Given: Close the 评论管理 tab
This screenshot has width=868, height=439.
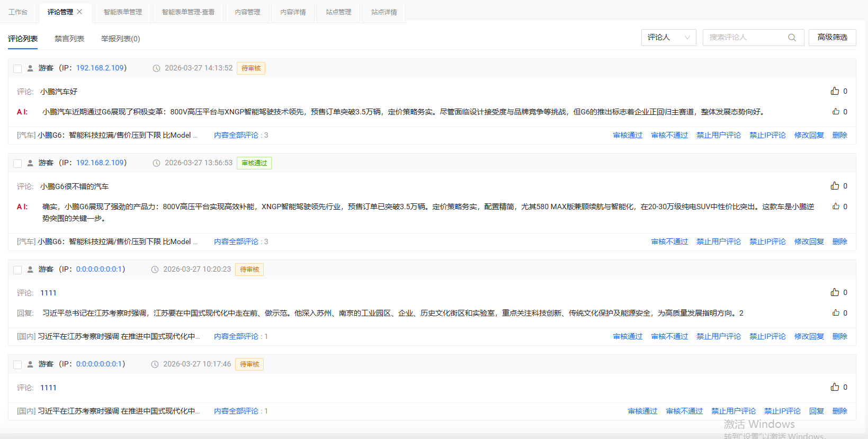Looking at the screenshot, I should [80, 12].
